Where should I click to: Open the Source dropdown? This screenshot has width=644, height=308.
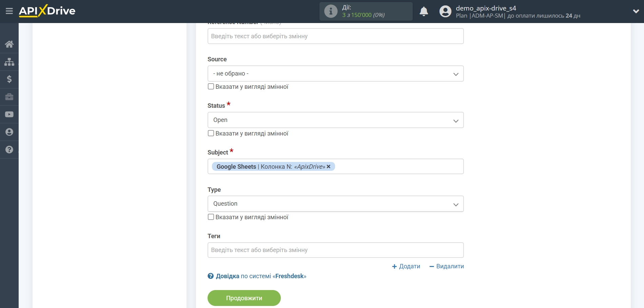click(335, 74)
